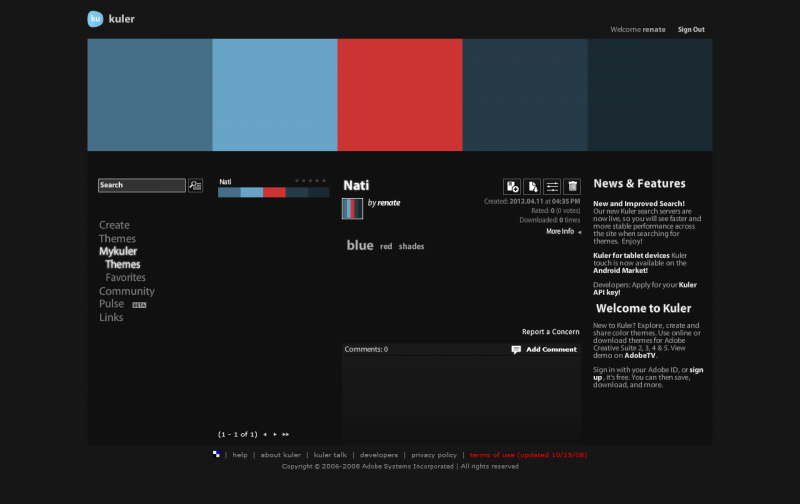This screenshot has height=504, width=800.
Task: Click the BETA badge next to Pulse
Action: click(139, 305)
